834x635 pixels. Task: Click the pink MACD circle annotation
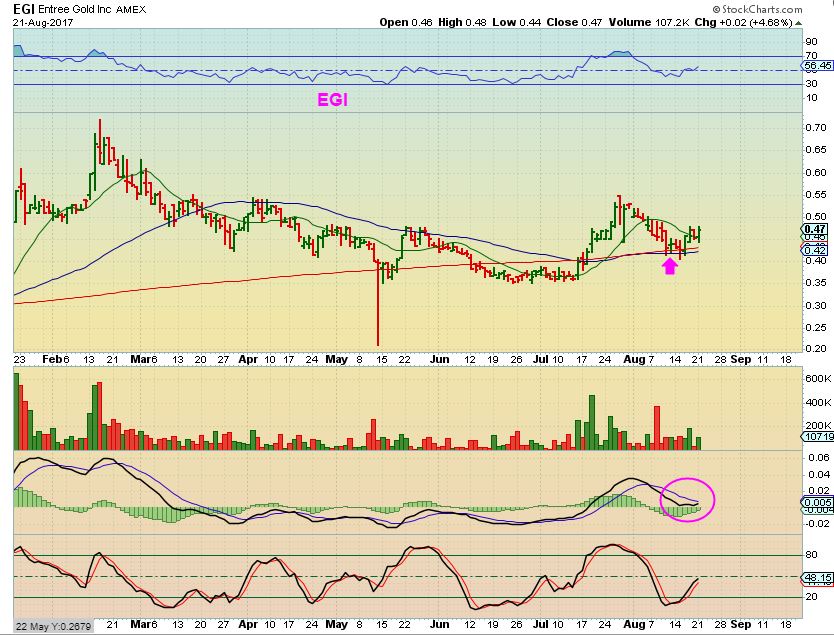[x=687, y=500]
